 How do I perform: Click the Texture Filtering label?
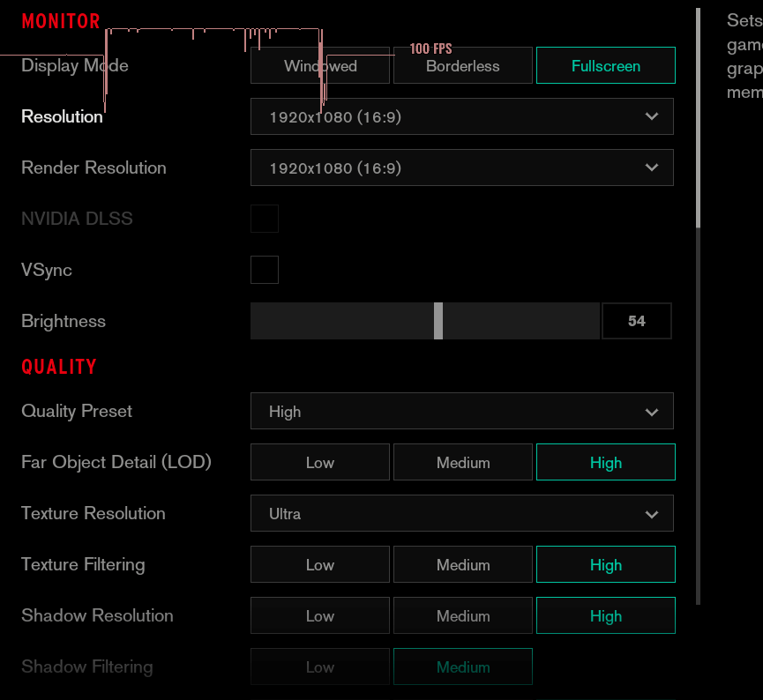pos(83,564)
